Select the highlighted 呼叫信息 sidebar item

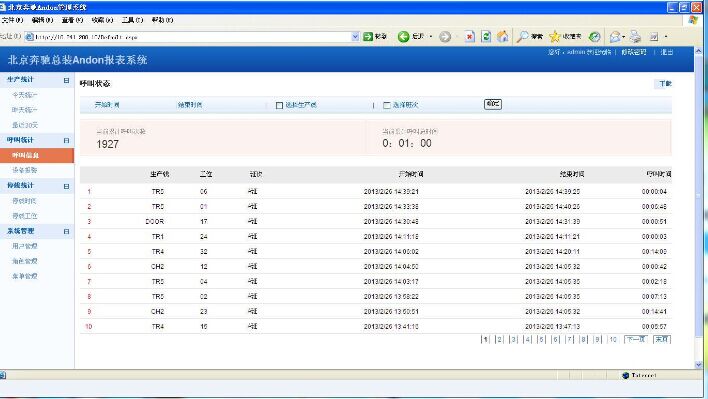click(37, 155)
